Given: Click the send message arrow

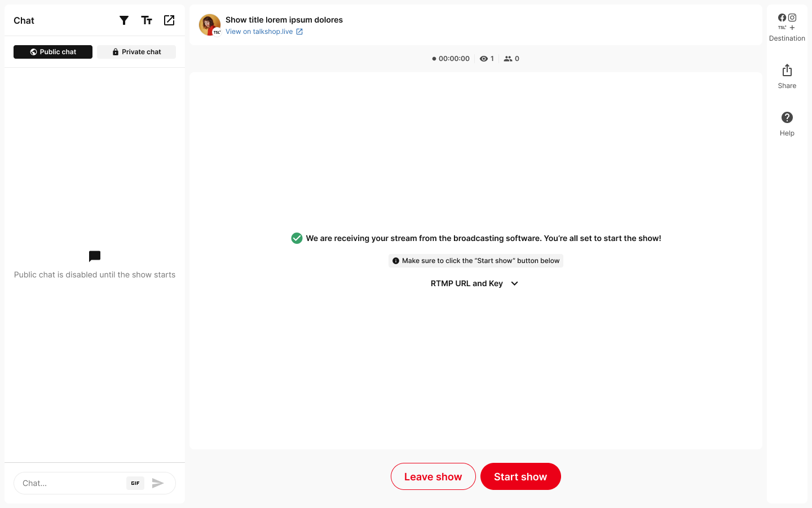Looking at the screenshot, I should click(158, 483).
